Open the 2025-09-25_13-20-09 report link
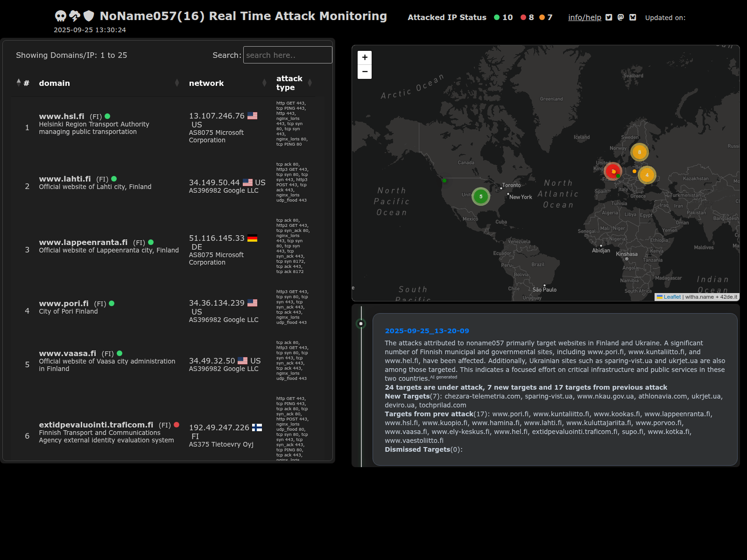 (427, 331)
